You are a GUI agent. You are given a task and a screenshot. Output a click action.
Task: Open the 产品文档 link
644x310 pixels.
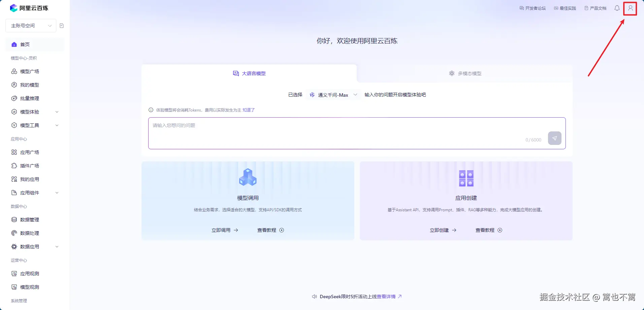pyautogui.click(x=595, y=8)
